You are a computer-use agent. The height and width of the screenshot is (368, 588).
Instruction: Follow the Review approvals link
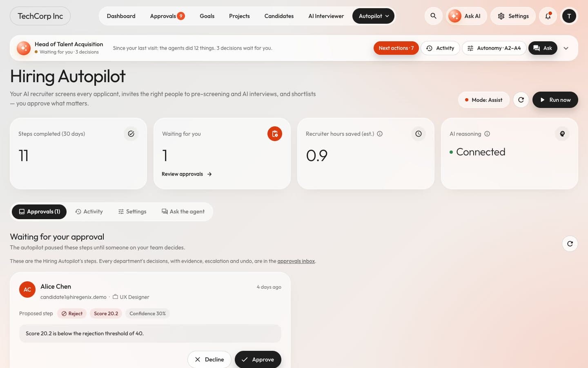pos(187,174)
